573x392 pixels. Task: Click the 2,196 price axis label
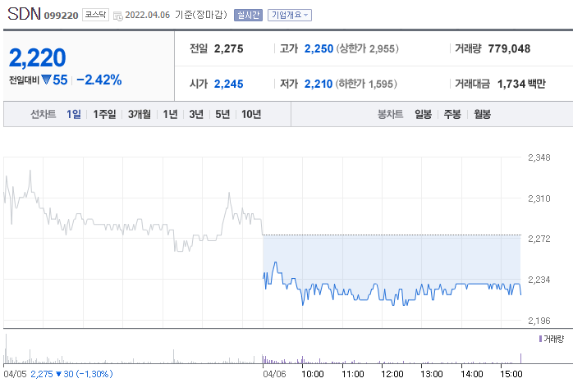(x=539, y=321)
